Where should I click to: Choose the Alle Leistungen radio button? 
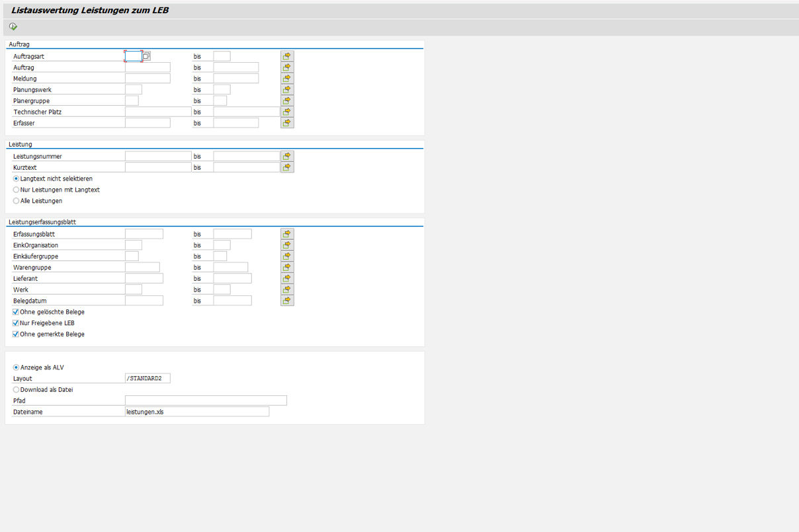[17, 201]
